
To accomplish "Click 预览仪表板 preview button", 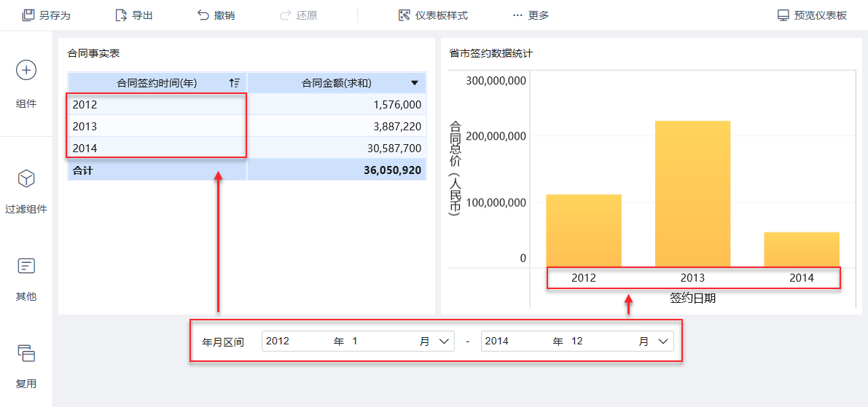I will coord(812,15).
